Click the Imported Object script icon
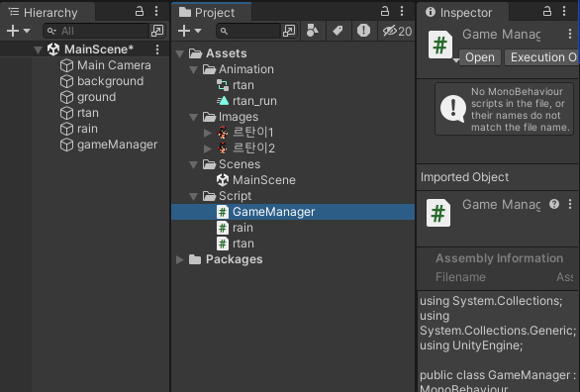The image size is (580, 392). [438, 214]
